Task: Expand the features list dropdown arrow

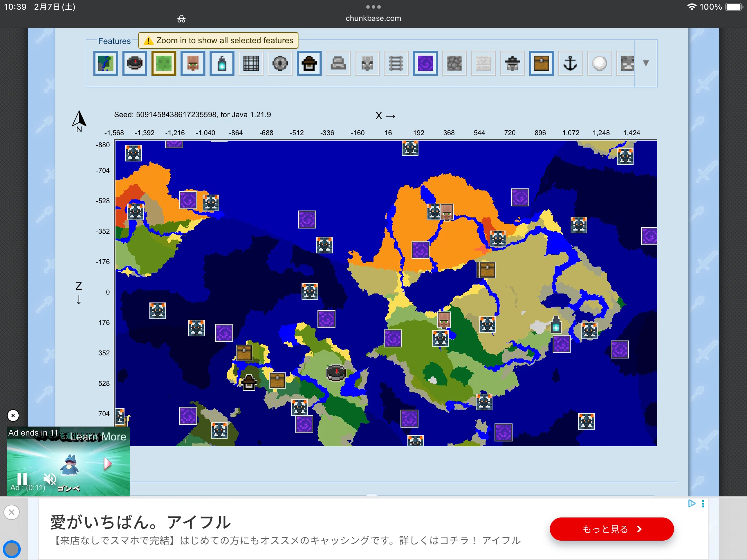Action: click(646, 63)
